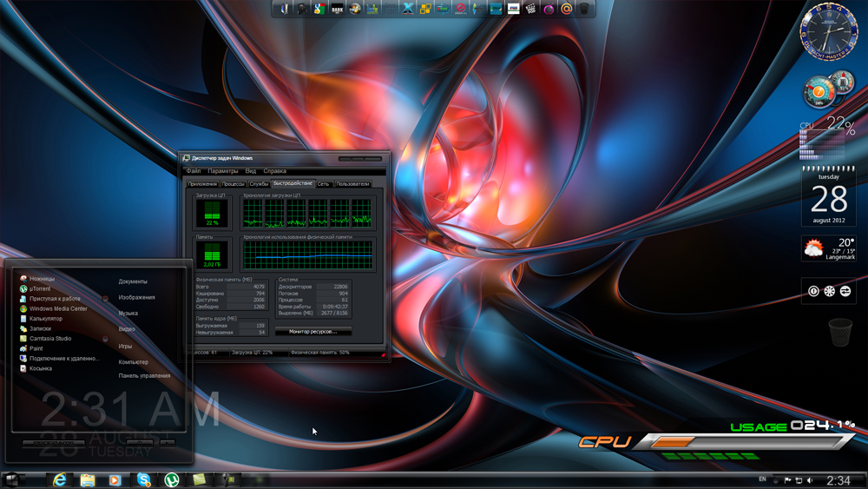The height and width of the screenshot is (489, 868).
Task: Click the pink TV icon in top dock
Action: (549, 9)
